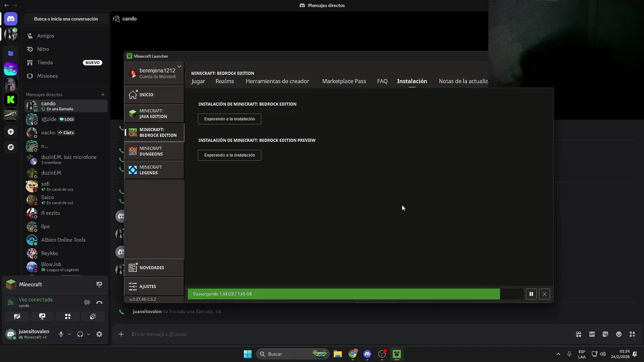Open direct message with sofi
644x362 pixels.
tap(66, 186)
